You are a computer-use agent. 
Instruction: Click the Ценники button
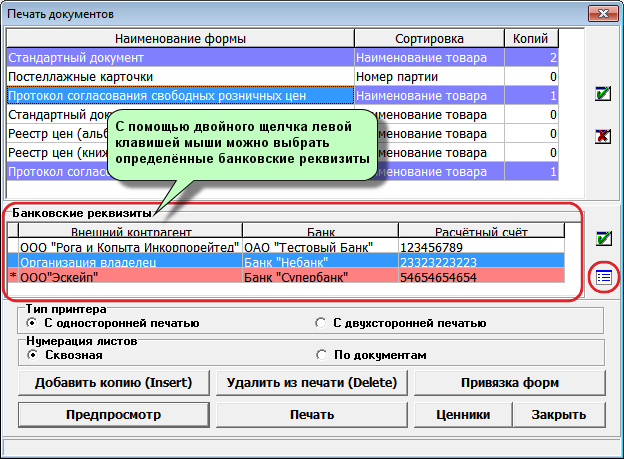pyautogui.click(x=463, y=415)
